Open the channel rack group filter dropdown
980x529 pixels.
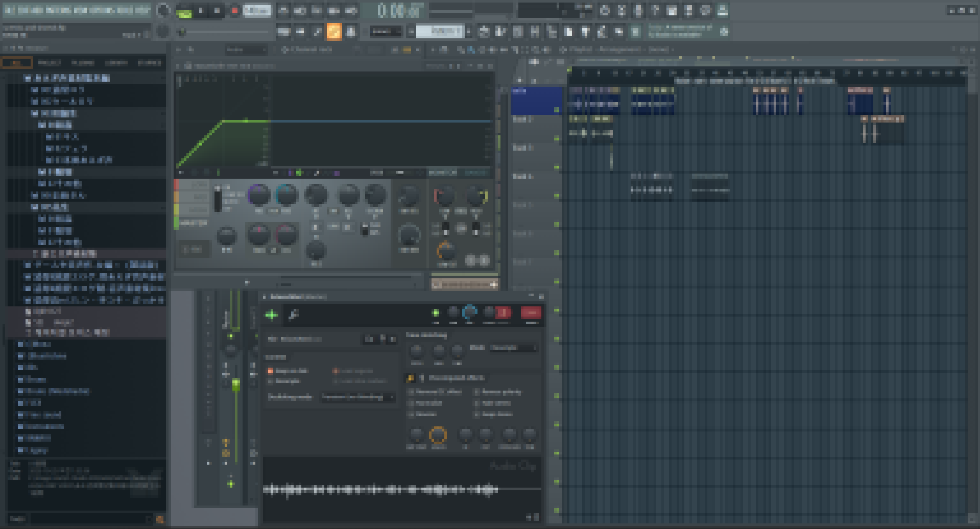(246, 50)
